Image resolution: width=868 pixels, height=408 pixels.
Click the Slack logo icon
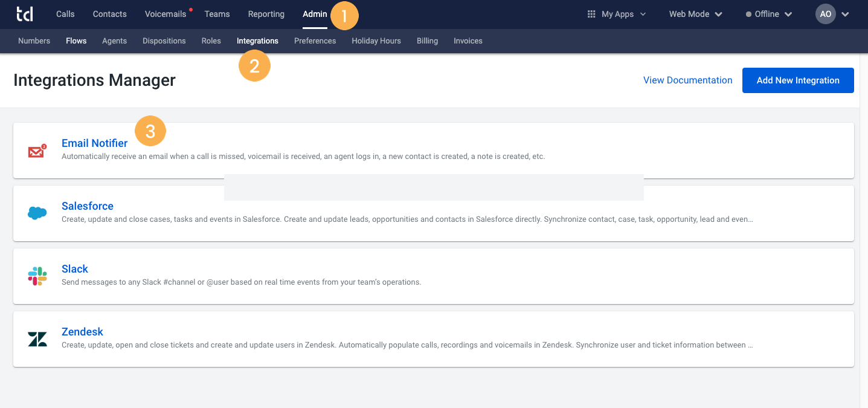37,276
